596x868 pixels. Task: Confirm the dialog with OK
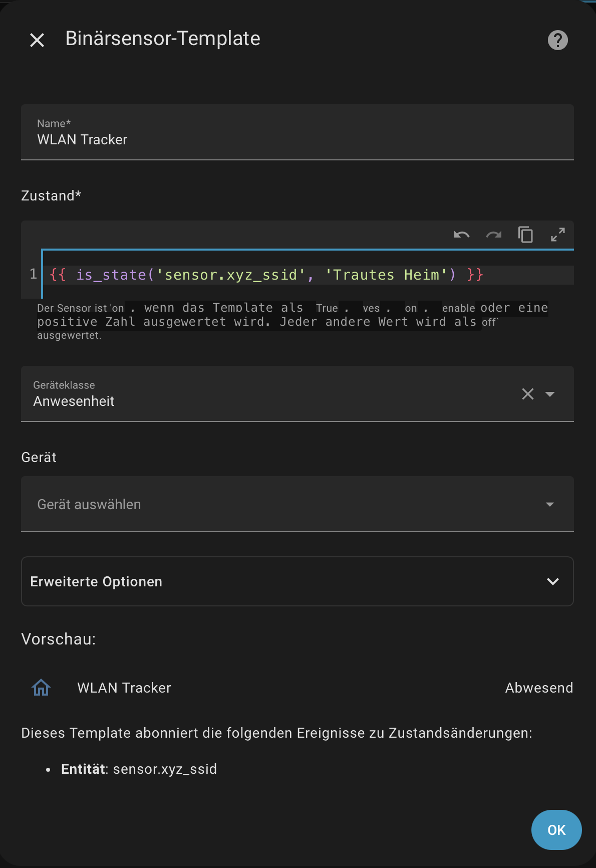tap(556, 830)
